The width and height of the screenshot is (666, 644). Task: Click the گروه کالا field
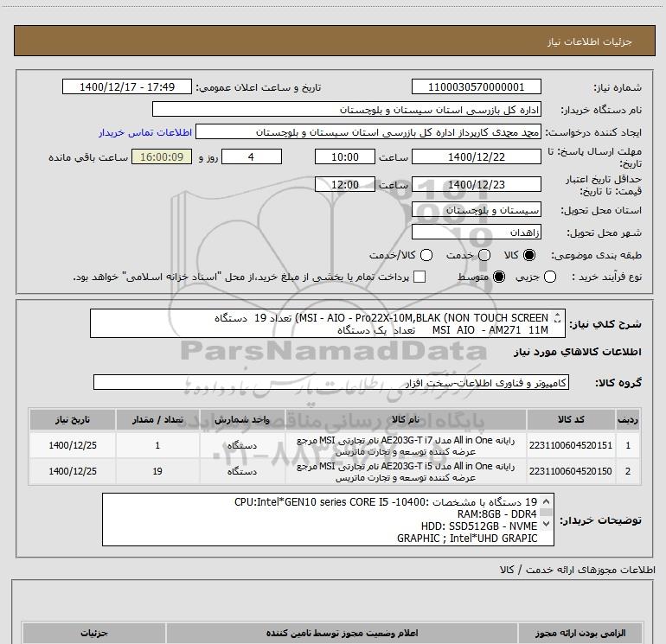click(331, 382)
